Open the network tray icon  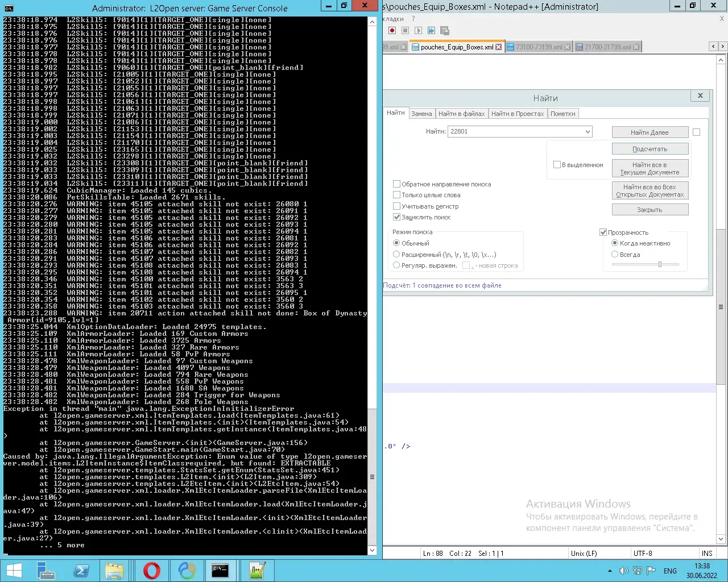(638, 571)
